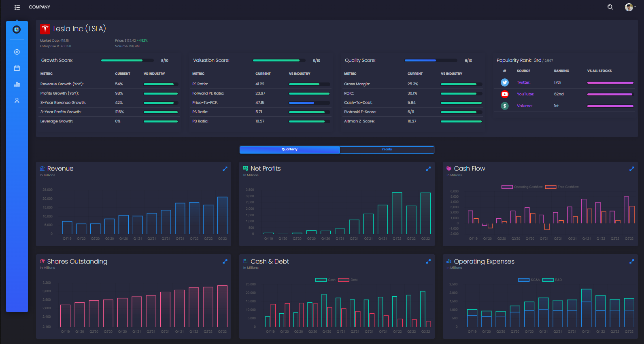The height and width of the screenshot is (344, 644).
Task: Click the price change +4.92%
Action: [142, 40]
